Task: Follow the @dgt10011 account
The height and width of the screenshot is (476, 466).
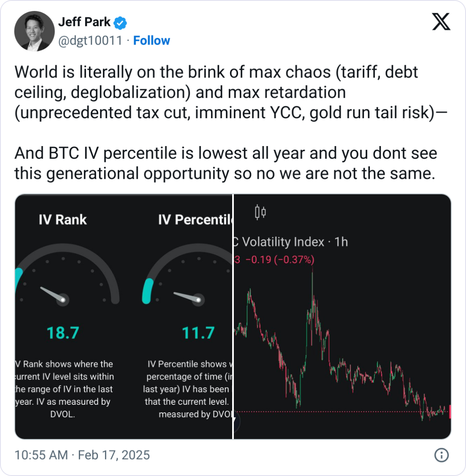Action: click(x=151, y=41)
